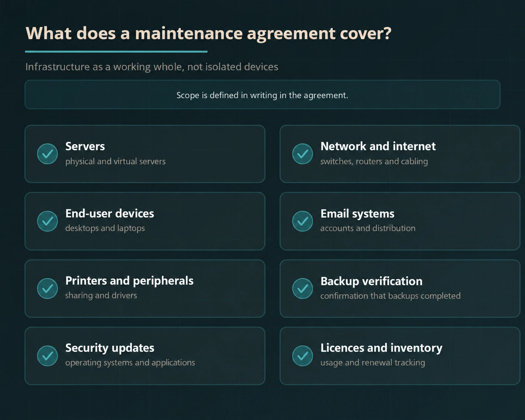Viewport: 525px width, 420px height.
Task: Click the checkmark icon beside Email systems
Action: (302, 221)
